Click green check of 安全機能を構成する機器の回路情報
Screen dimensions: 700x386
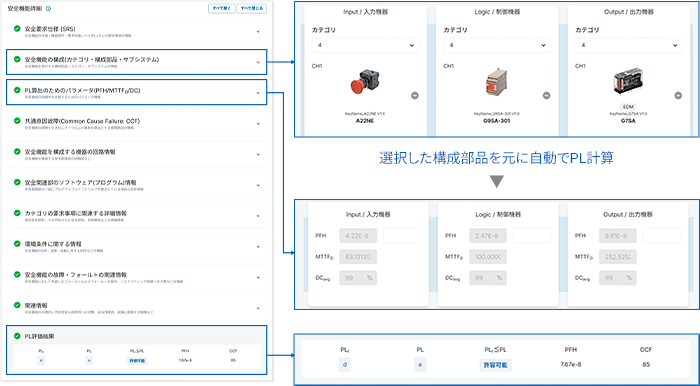(17, 152)
